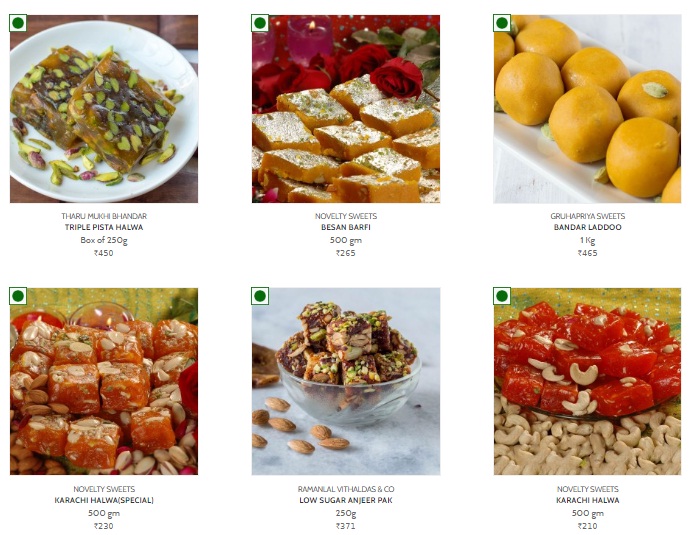Open the LOW SUGAR ANJEER PAK title
The width and height of the screenshot is (695, 535).
pos(346,500)
